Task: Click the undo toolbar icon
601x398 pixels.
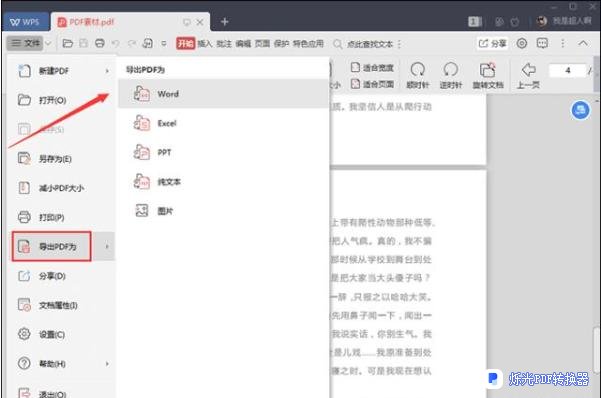Action: click(x=115, y=43)
